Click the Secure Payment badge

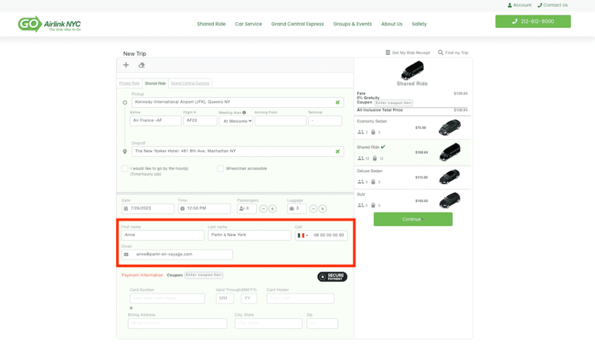332,277
